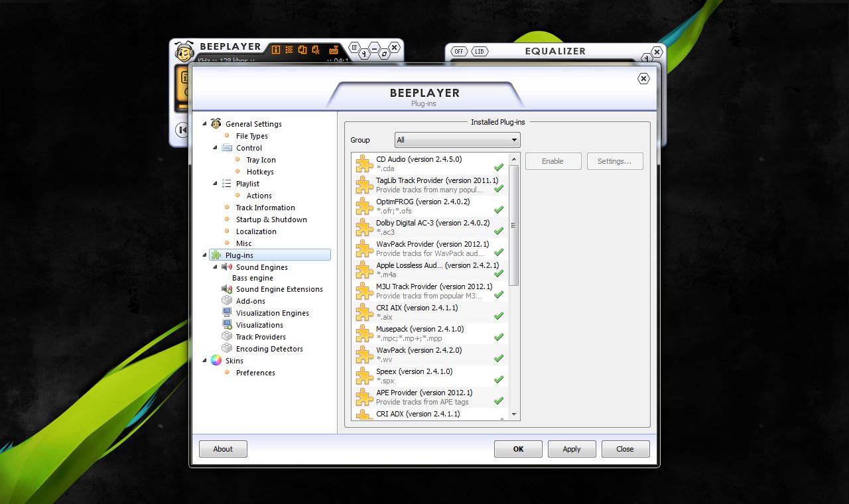Click the box icon beside Encoding Detectors
Image resolution: width=849 pixels, height=504 pixels.
(x=227, y=348)
